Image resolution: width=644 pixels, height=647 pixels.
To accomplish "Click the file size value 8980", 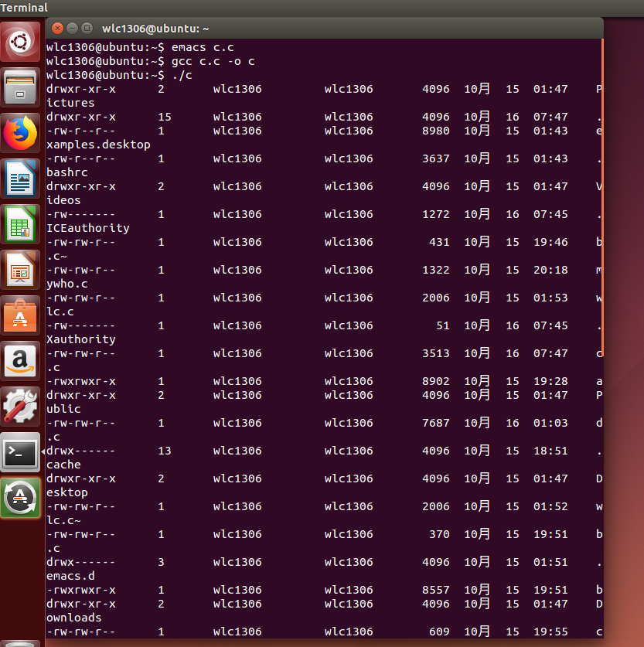I will coord(436,131).
